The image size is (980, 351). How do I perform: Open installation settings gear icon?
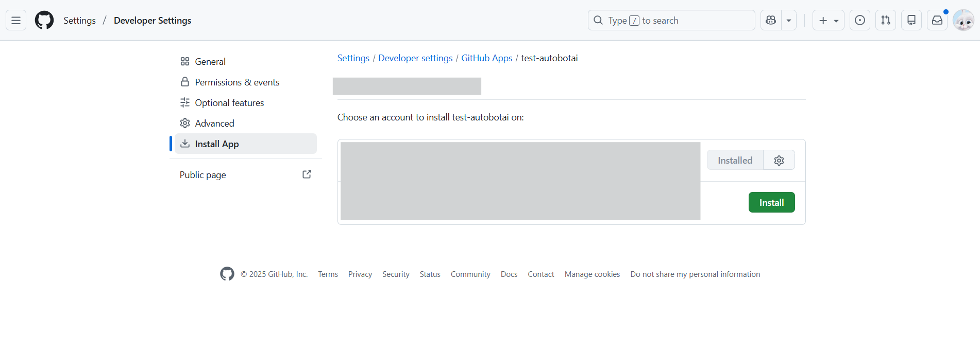779,160
